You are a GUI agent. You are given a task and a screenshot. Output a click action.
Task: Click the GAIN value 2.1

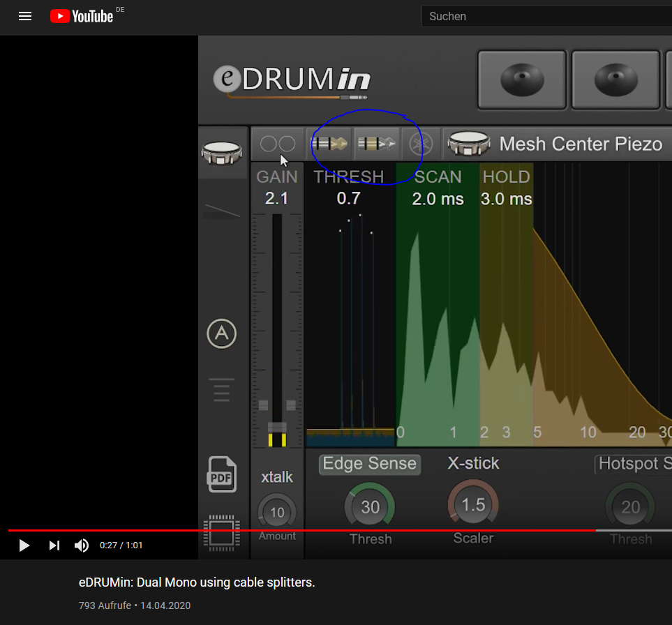tap(276, 198)
